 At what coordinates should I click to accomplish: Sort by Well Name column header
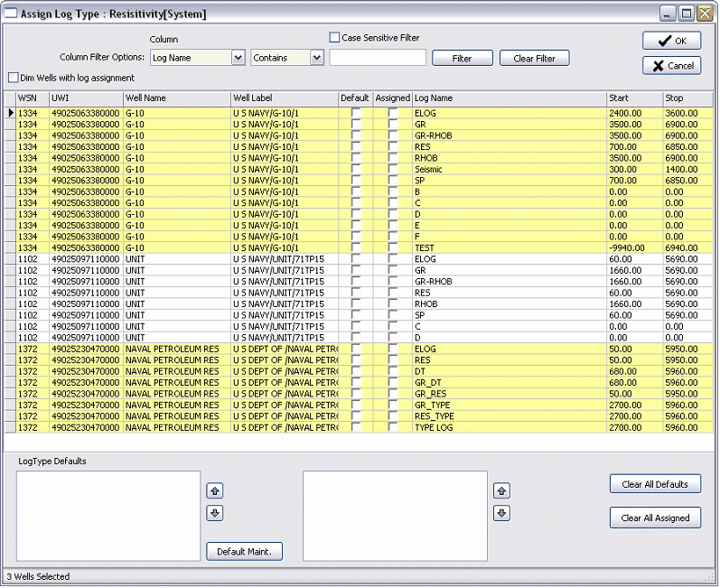(176, 98)
